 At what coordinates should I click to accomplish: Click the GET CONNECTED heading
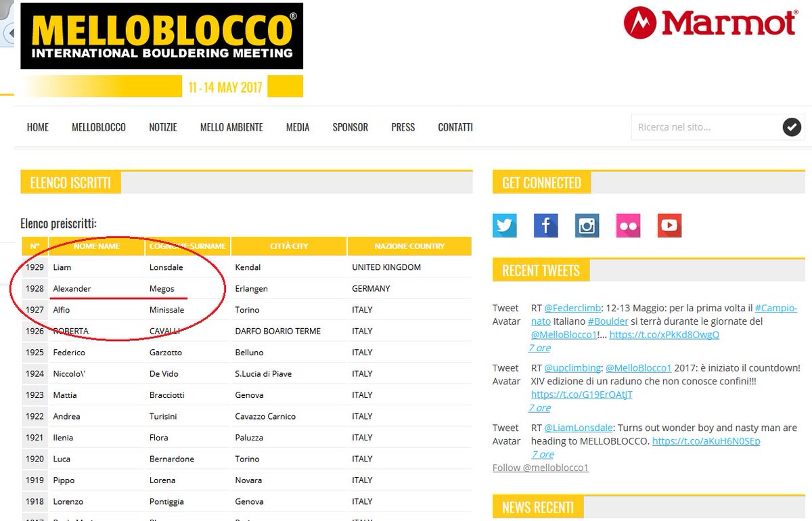(541, 183)
